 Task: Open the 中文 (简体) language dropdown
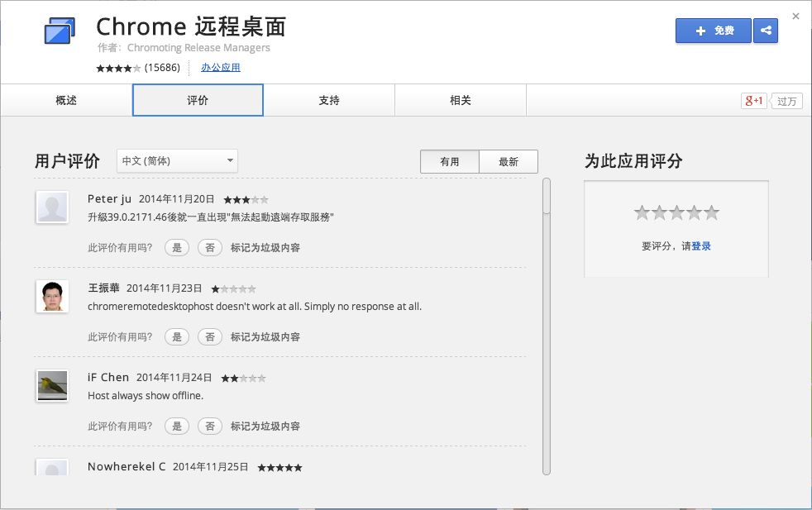[177, 161]
